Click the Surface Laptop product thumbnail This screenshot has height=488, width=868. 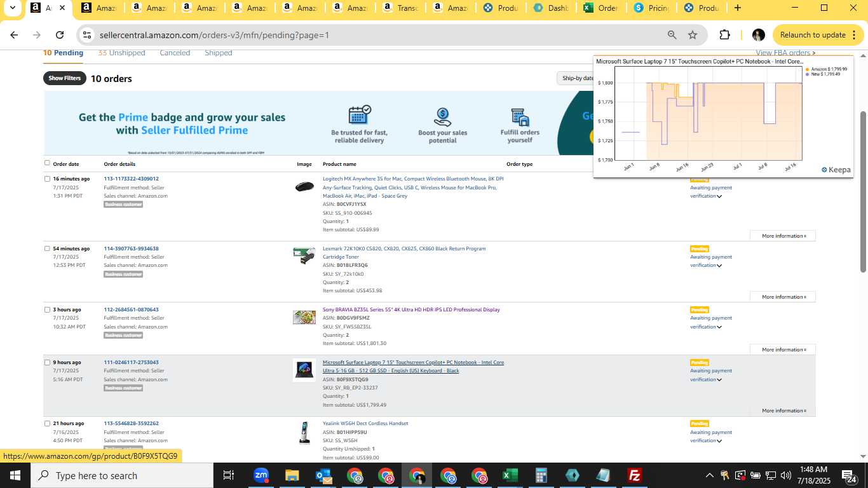point(304,370)
